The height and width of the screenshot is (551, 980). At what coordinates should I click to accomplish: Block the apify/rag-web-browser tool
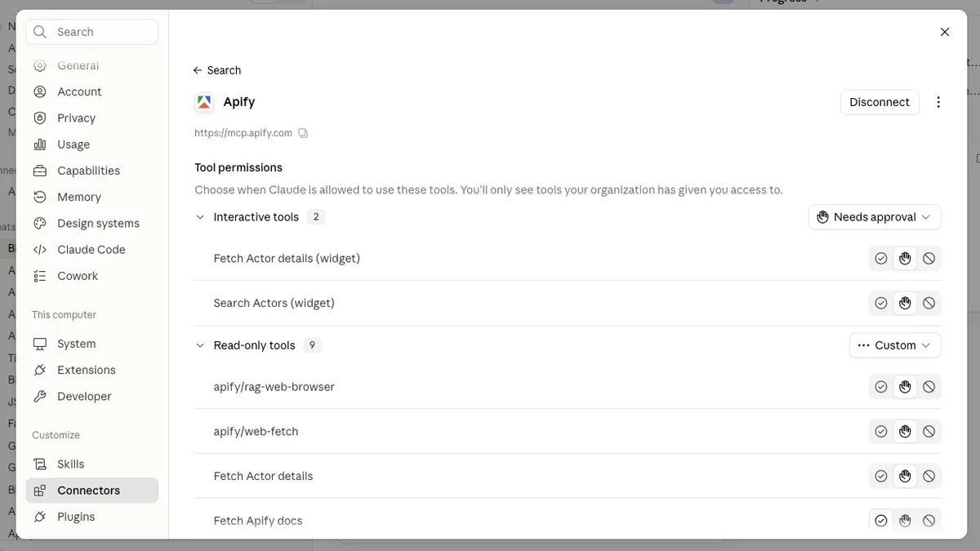[x=929, y=387]
